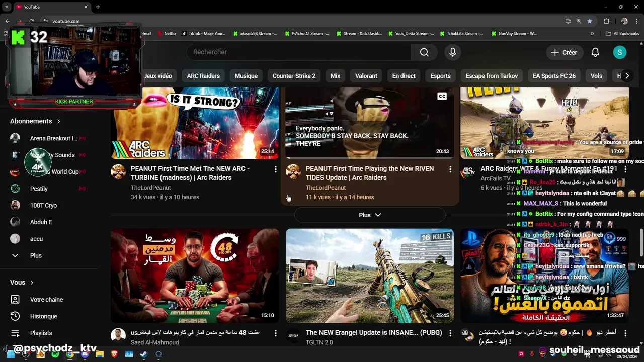Play the IS IT STRONG? ARC Raiders thumbnail
The width and height of the screenshot is (644, 362).
pos(195,124)
